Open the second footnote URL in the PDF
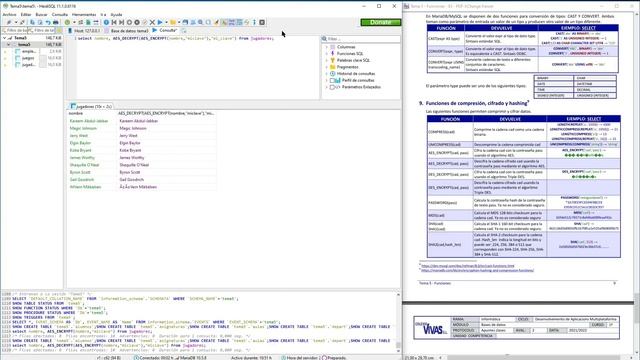This screenshot has height=360, width=640. coord(477,270)
